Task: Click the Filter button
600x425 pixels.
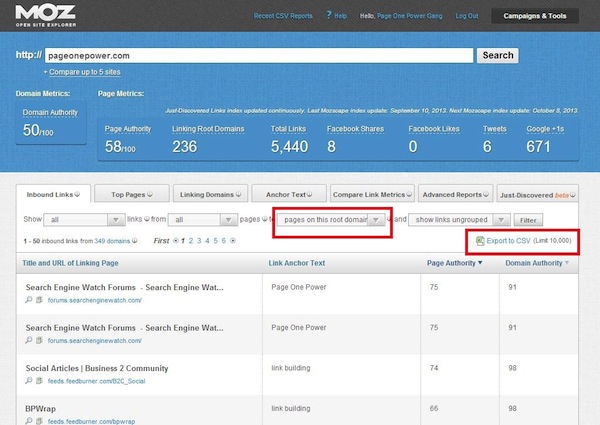Action: pyautogui.click(x=528, y=220)
